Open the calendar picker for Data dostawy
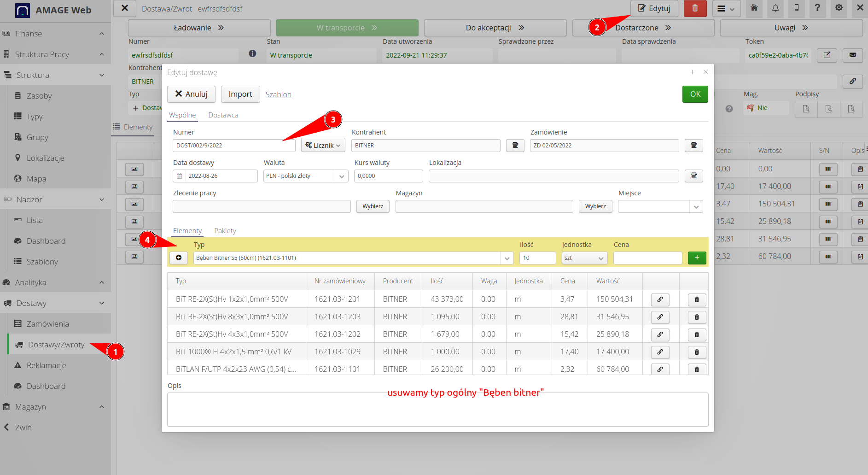The width and height of the screenshot is (868, 475). point(180,176)
